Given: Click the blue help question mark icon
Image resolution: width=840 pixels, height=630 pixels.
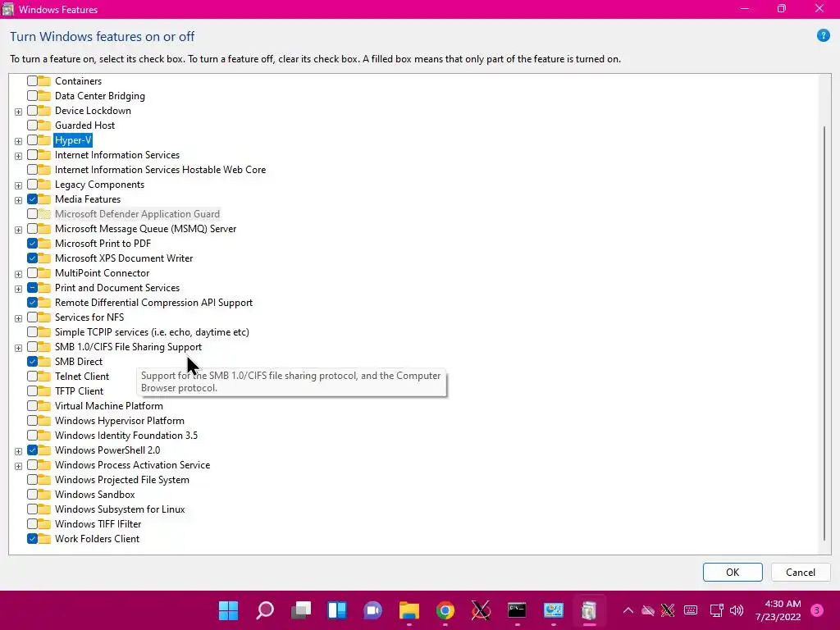Looking at the screenshot, I should (x=824, y=36).
